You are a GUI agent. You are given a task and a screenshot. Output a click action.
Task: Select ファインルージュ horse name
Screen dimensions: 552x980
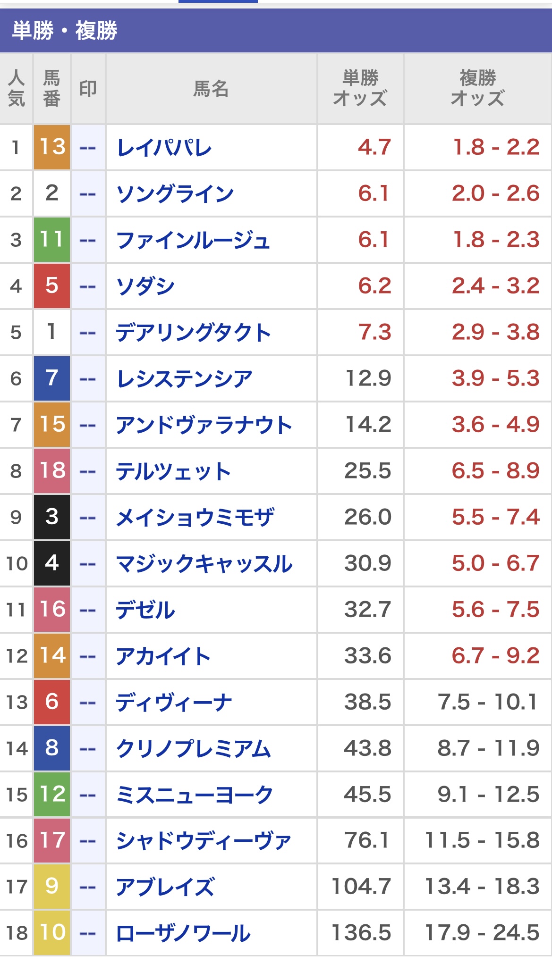(193, 240)
